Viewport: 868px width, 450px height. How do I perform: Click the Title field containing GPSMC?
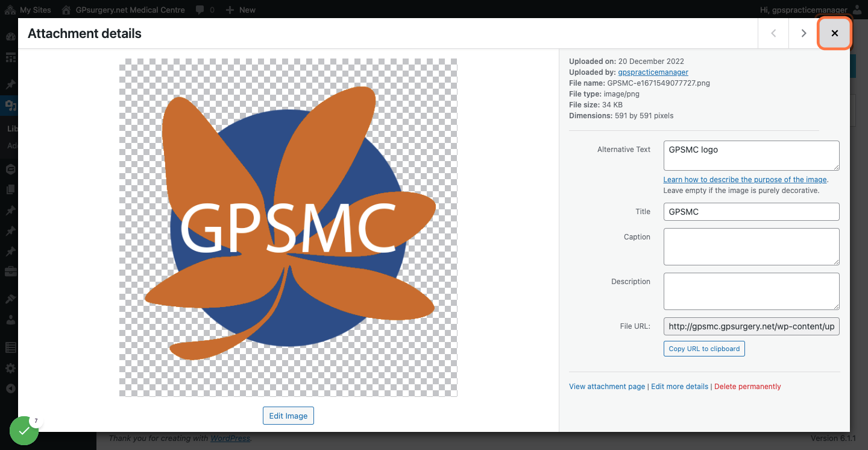point(751,212)
